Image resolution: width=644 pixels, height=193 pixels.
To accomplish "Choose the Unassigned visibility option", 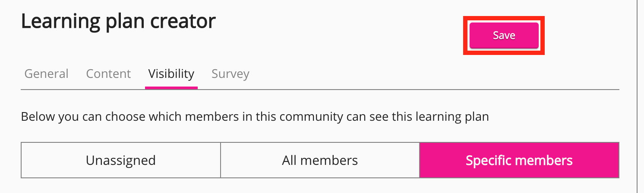I will pos(120,160).
